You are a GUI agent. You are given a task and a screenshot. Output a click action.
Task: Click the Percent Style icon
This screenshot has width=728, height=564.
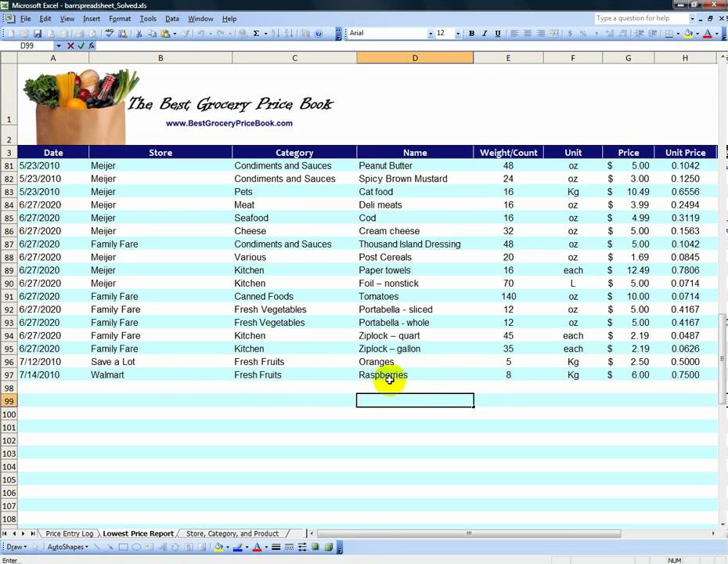(582, 34)
